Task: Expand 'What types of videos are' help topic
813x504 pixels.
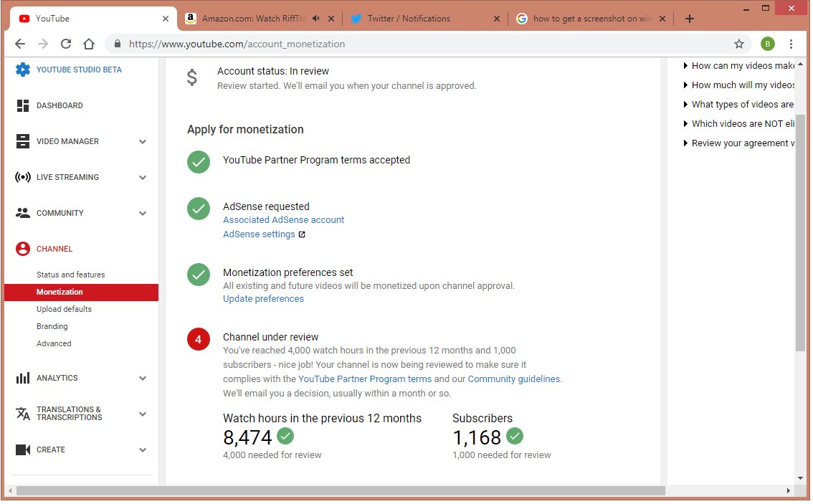Action: pyautogui.click(x=741, y=105)
